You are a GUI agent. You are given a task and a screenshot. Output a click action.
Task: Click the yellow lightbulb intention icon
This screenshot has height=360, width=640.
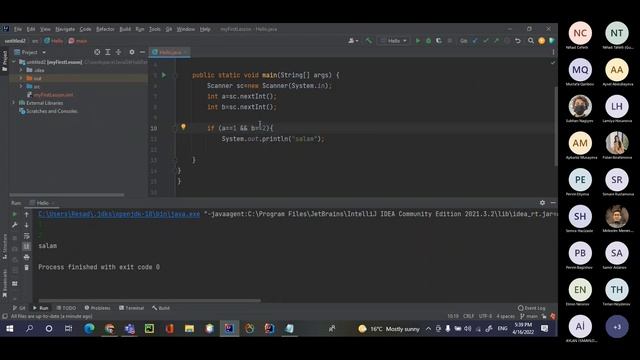[x=183, y=127]
